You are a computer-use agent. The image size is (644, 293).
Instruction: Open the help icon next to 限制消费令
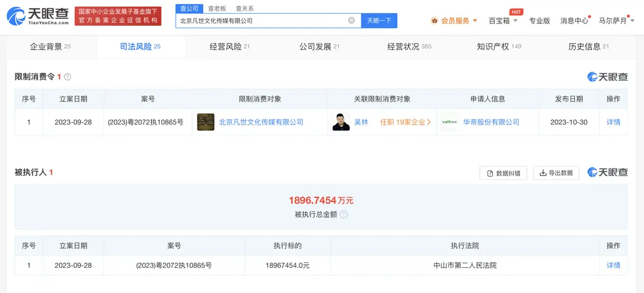click(x=68, y=77)
